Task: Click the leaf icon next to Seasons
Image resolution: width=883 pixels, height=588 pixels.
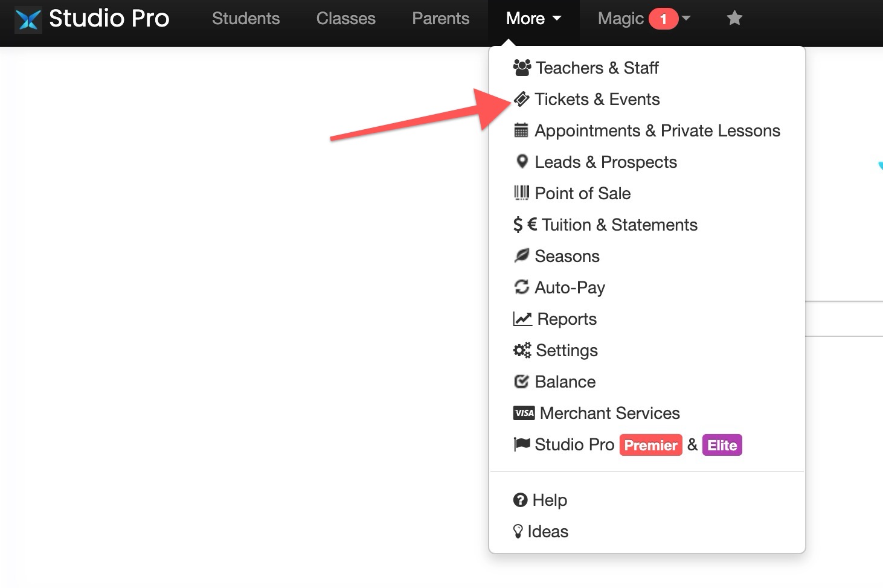Action: pos(521,256)
